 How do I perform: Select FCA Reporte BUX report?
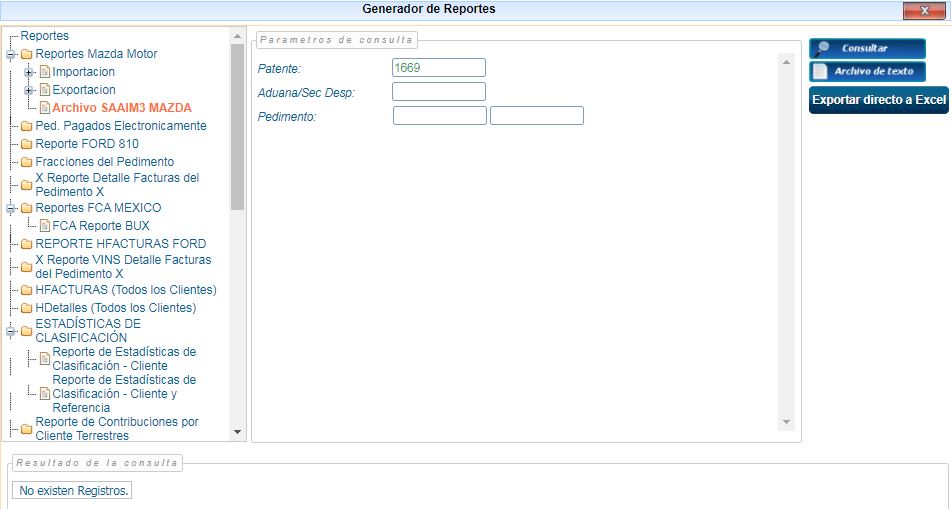pyautogui.click(x=101, y=226)
